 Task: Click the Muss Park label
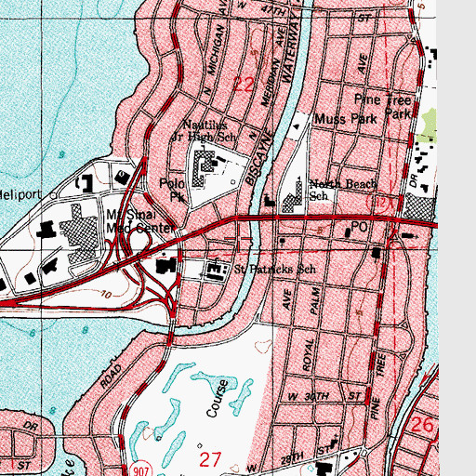346,119
